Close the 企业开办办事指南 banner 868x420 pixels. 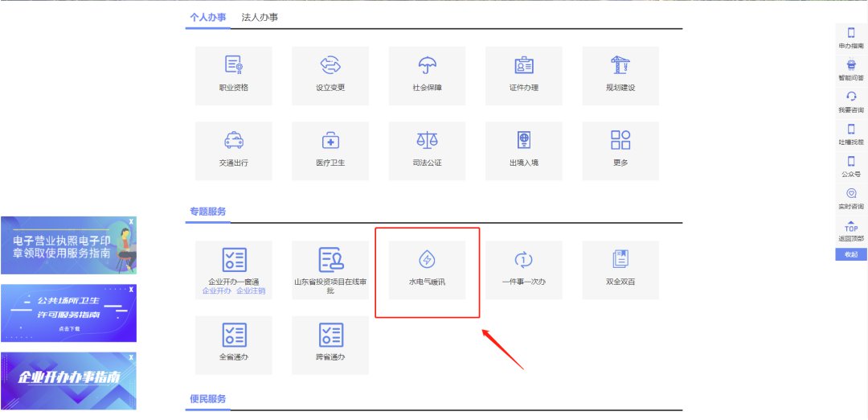[x=132, y=356]
